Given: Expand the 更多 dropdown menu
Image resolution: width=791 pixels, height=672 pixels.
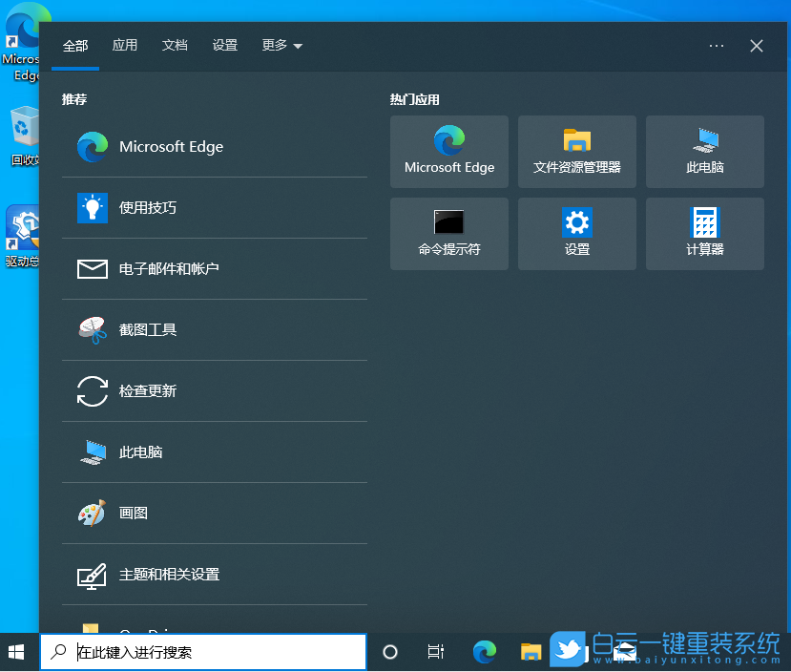Looking at the screenshot, I should tap(281, 45).
